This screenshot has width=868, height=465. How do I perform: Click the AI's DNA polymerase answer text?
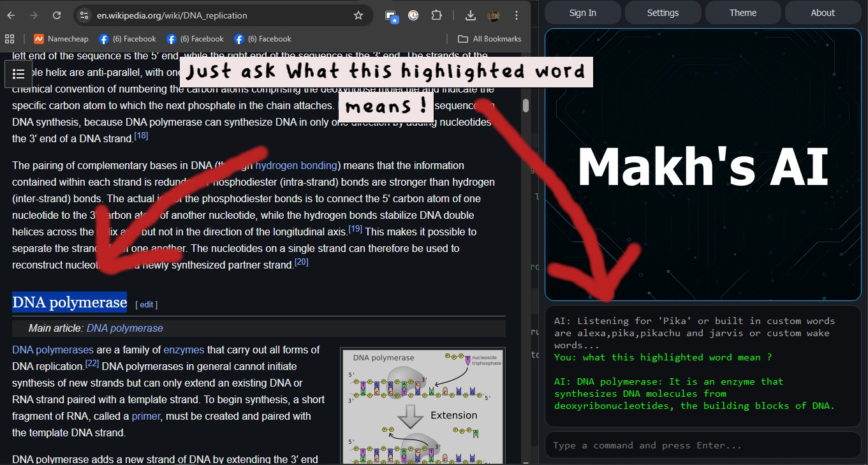(x=695, y=394)
